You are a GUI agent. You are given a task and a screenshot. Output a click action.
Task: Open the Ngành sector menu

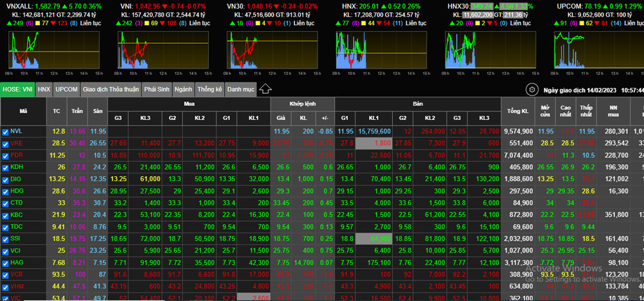click(x=183, y=89)
